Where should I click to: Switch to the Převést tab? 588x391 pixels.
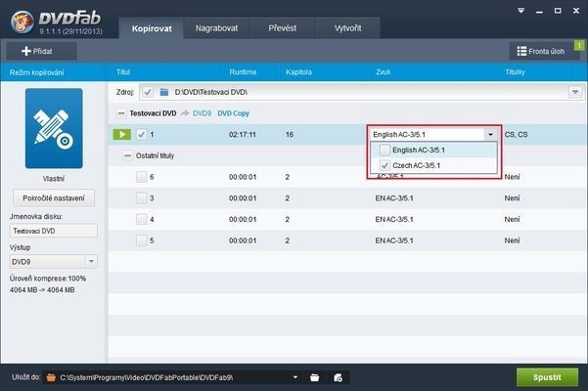point(282,28)
